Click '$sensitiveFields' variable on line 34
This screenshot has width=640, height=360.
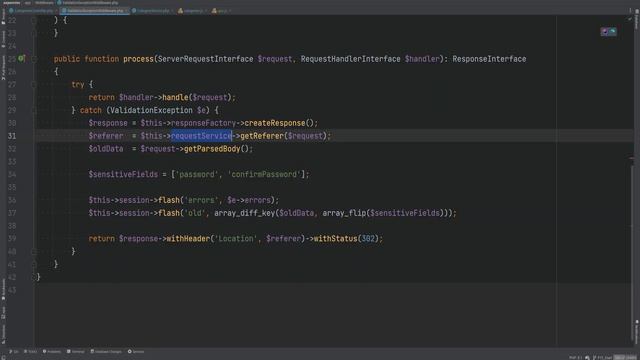(123, 175)
